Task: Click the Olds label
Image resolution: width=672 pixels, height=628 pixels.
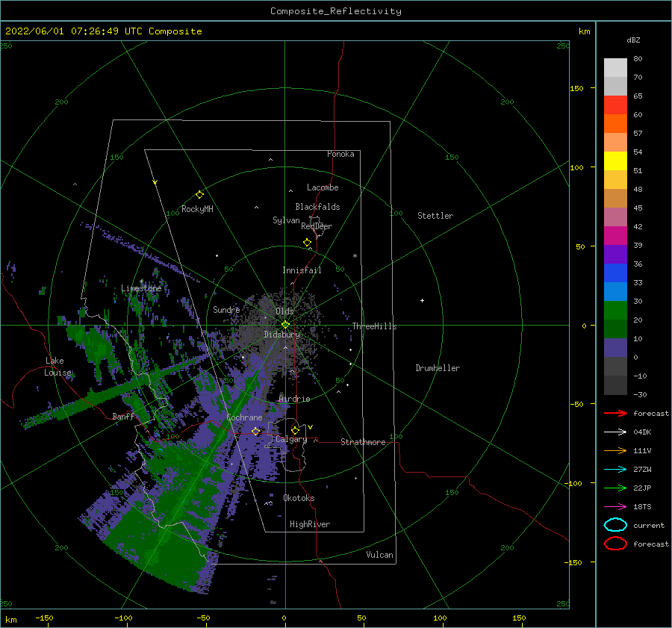Action: 284,311
